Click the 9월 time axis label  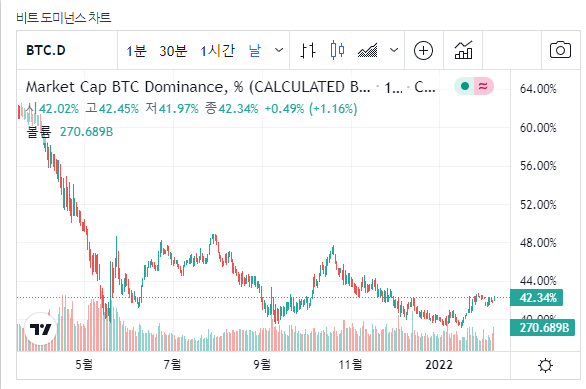point(262,364)
